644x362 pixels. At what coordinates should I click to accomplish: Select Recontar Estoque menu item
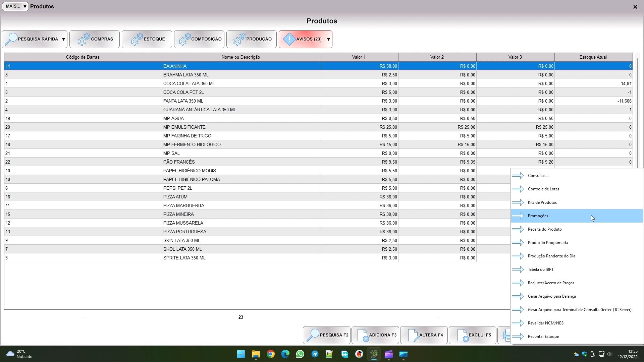(x=543, y=337)
